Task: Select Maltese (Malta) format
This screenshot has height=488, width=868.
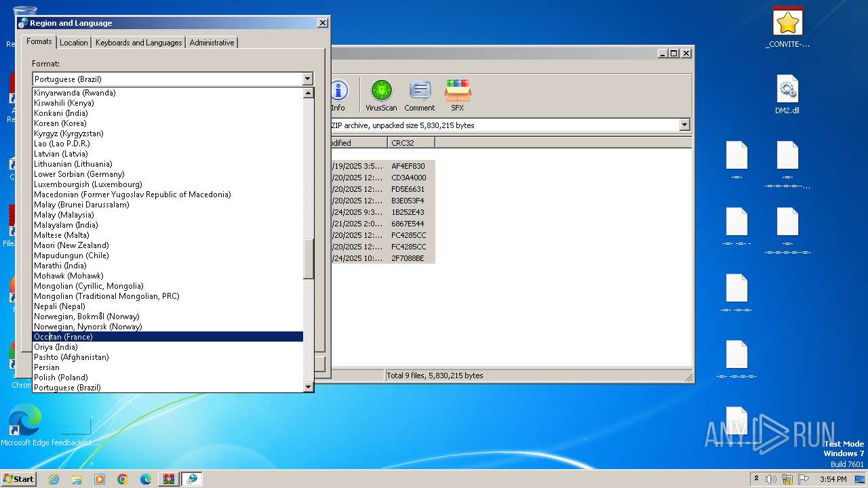Action: pyautogui.click(x=167, y=235)
